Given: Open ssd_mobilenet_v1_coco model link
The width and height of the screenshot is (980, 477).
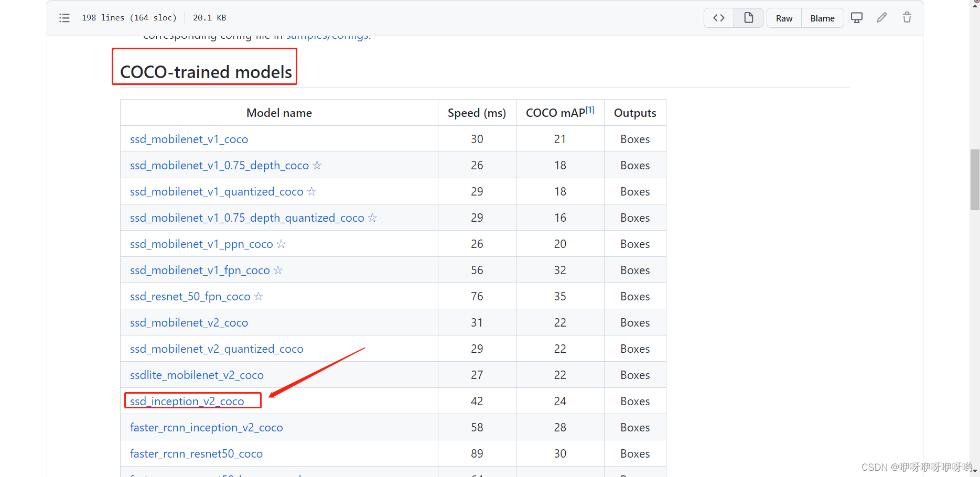Looking at the screenshot, I should pyautogui.click(x=189, y=139).
